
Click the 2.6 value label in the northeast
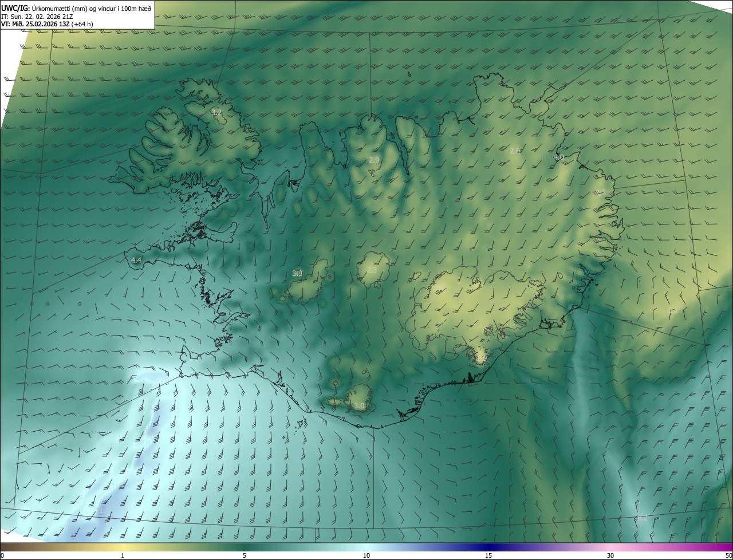pyautogui.click(x=515, y=151)
